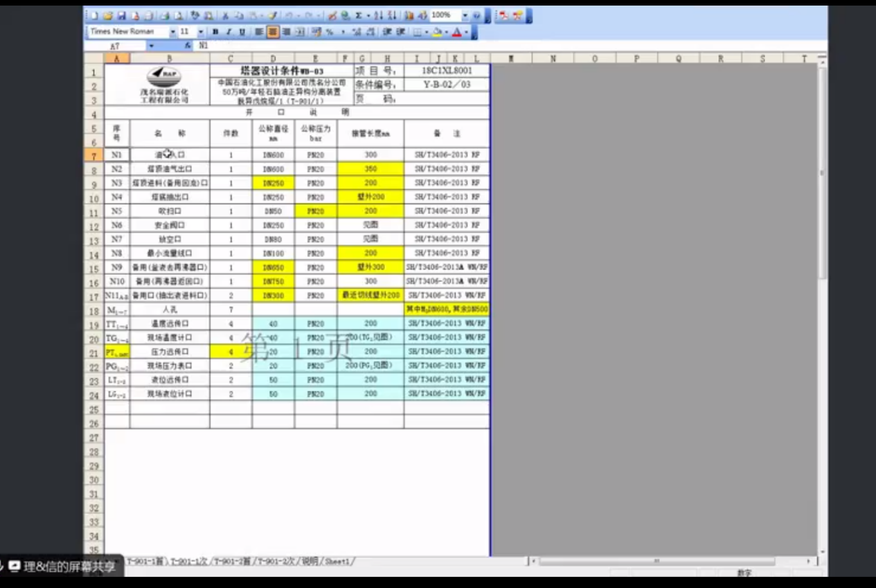Select the row 18 header

pyautogui.click(x=93, y=310)
